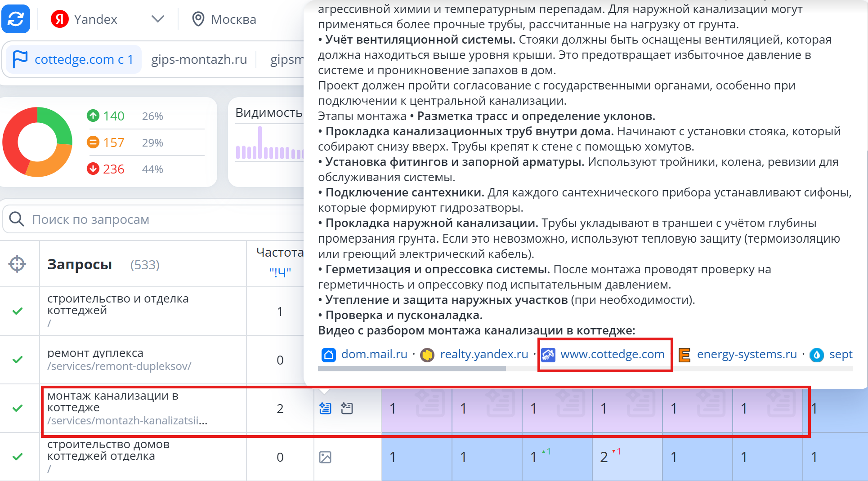
Task: Click the blue drop favicon before sept
Action: coord(816,355)
